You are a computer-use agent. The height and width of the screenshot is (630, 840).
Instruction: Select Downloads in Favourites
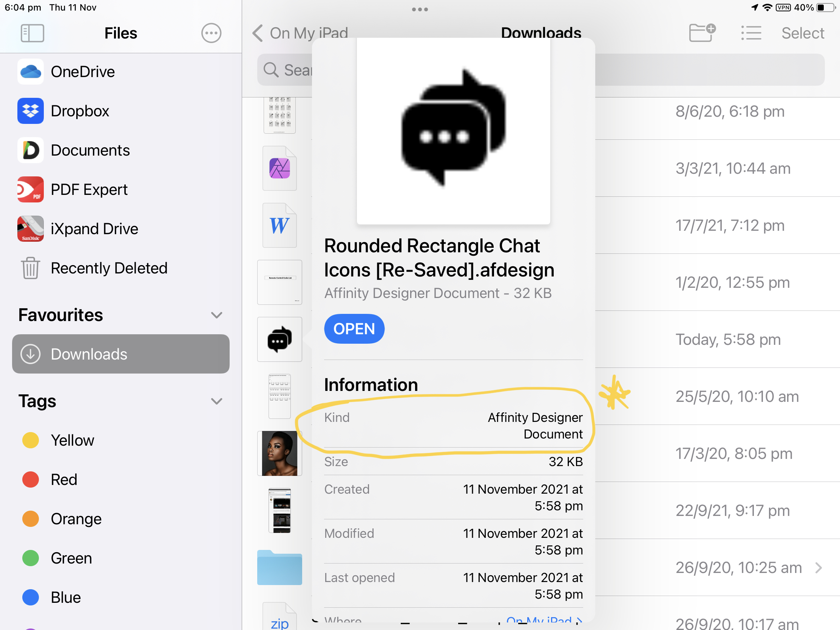click(x=121, y=354)
